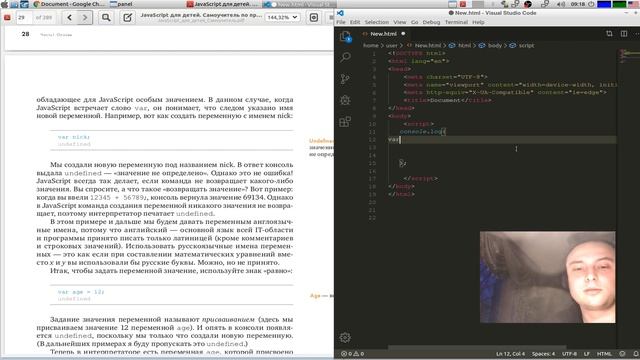Click the body breadcrumb segment
Screen dimensions: 640x360
point(491,46)
